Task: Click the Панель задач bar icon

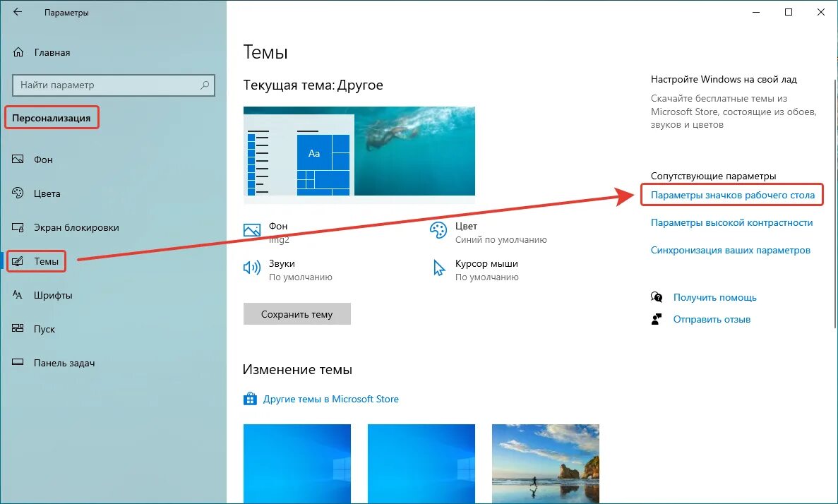Action: pyautogui.click(x=18, y=362)
